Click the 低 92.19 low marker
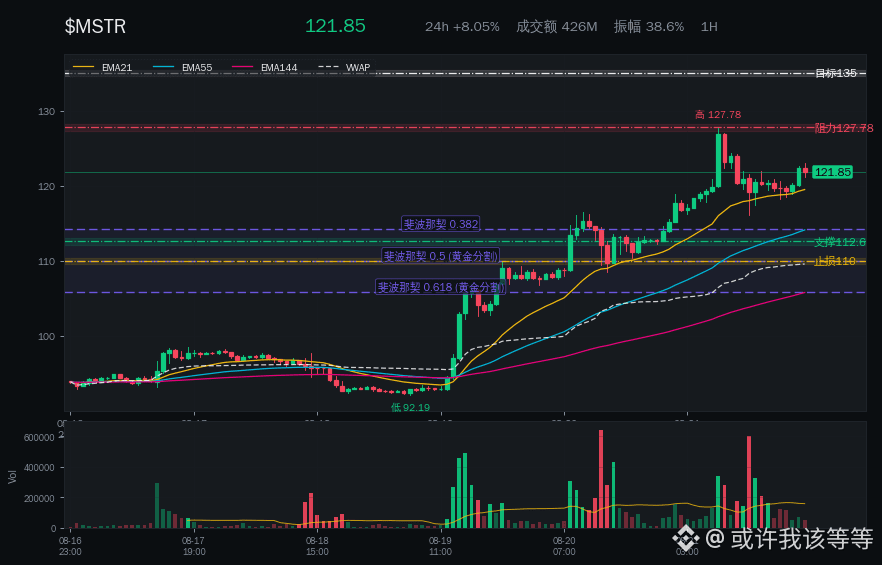 [411, 407]
